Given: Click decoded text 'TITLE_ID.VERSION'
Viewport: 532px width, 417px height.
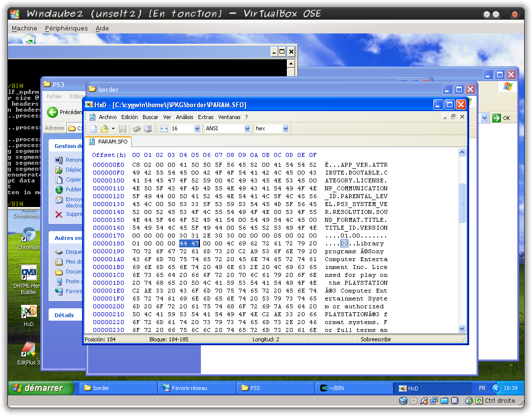Looking at the screenshot, I should coord(356,228).
